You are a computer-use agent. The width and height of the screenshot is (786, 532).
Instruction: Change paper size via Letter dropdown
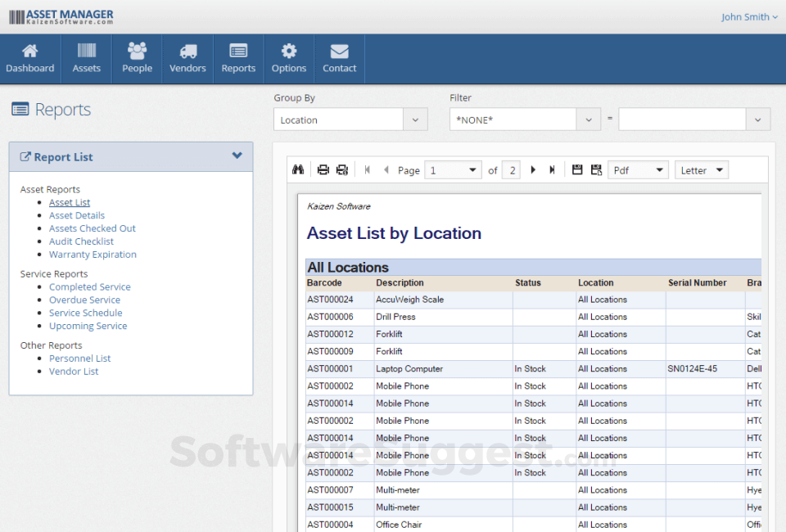pyautogui.click(x=701, y=169)
